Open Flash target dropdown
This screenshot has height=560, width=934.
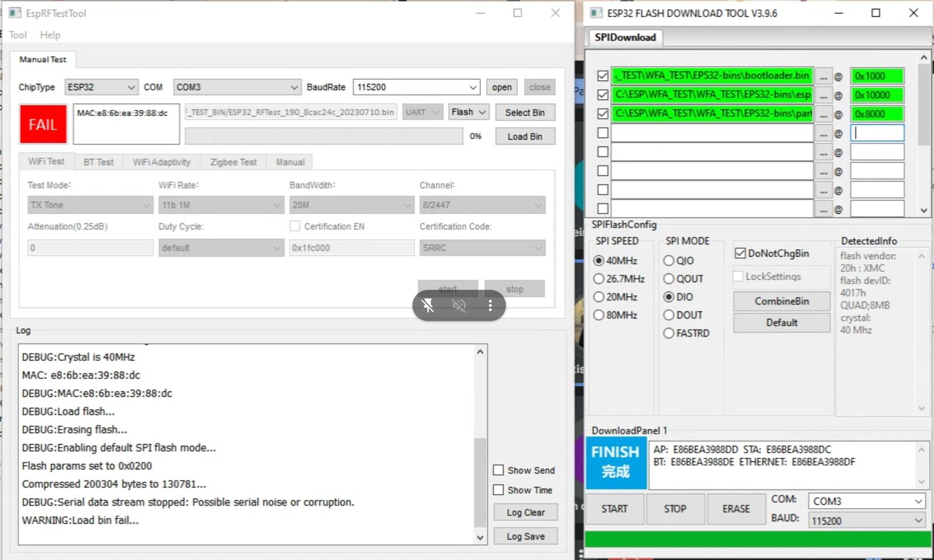(469, 112)
